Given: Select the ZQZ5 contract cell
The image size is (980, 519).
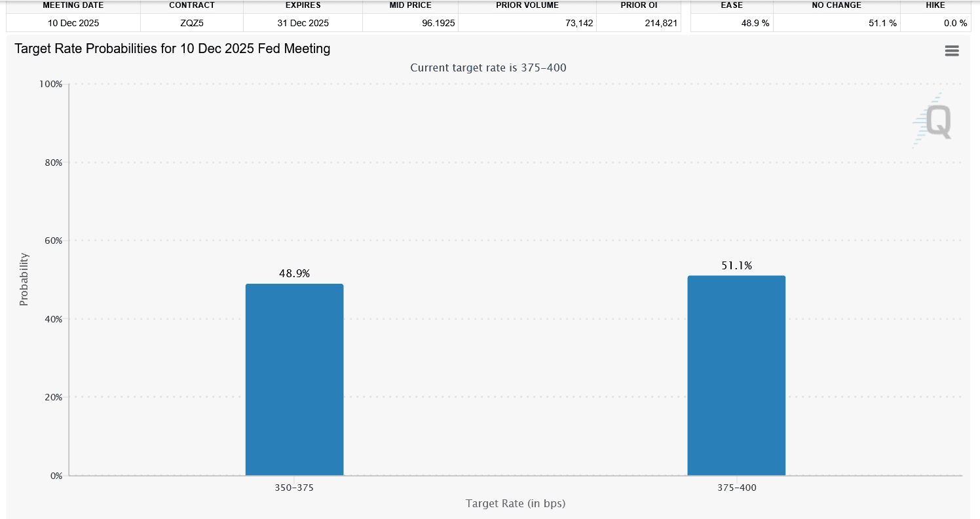Looking at the screenshot, I should tap(192, 22).
